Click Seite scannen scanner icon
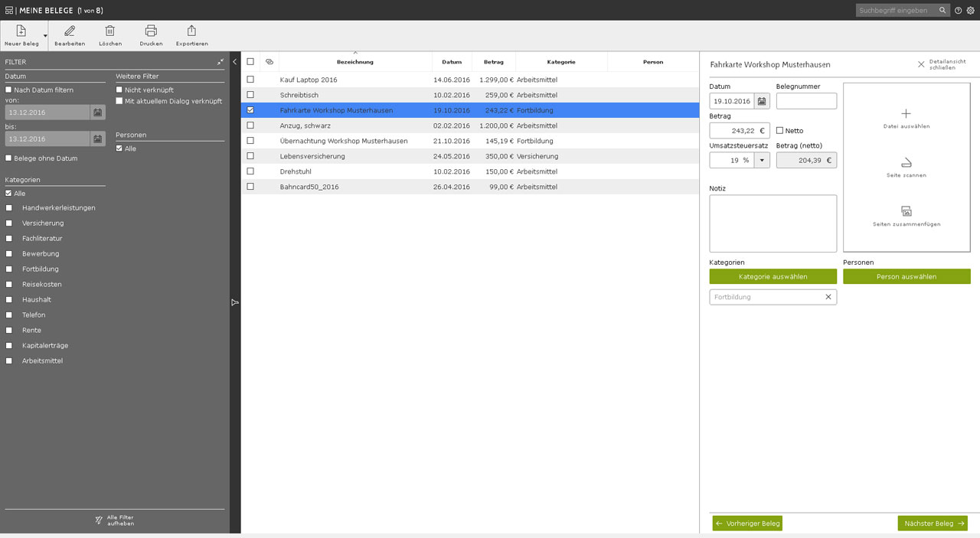 tap(906, 162)
